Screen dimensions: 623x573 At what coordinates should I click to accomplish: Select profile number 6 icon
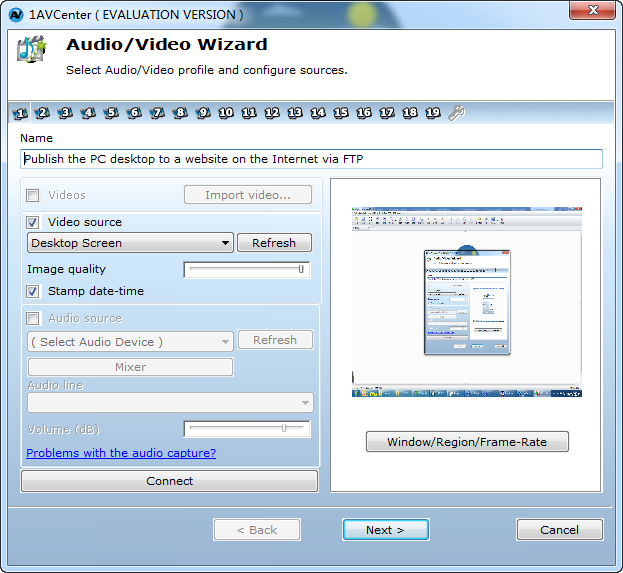coord(134,113)
